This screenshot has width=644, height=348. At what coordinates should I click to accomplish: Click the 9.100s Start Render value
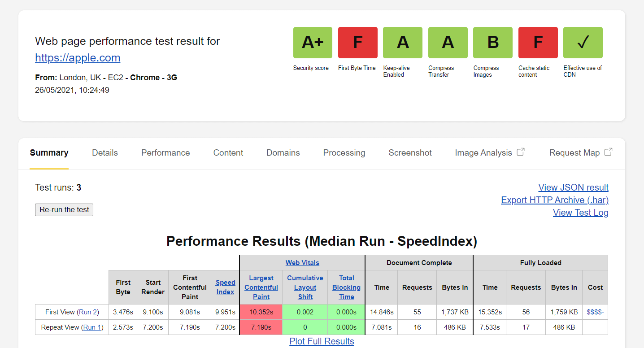point(152,312)
